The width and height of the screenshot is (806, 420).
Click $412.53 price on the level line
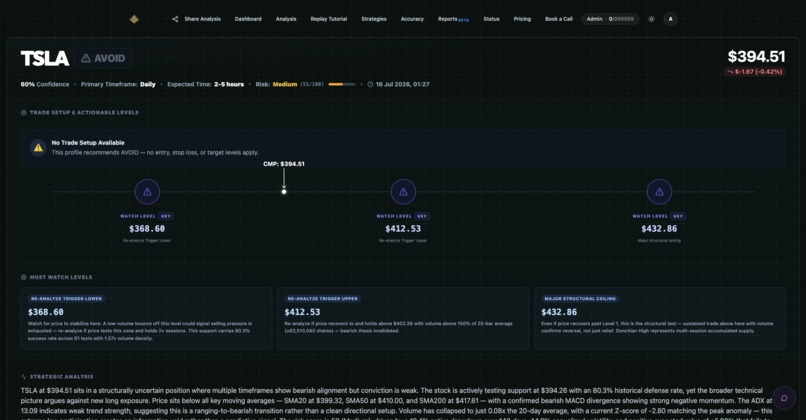click(403, 229)
